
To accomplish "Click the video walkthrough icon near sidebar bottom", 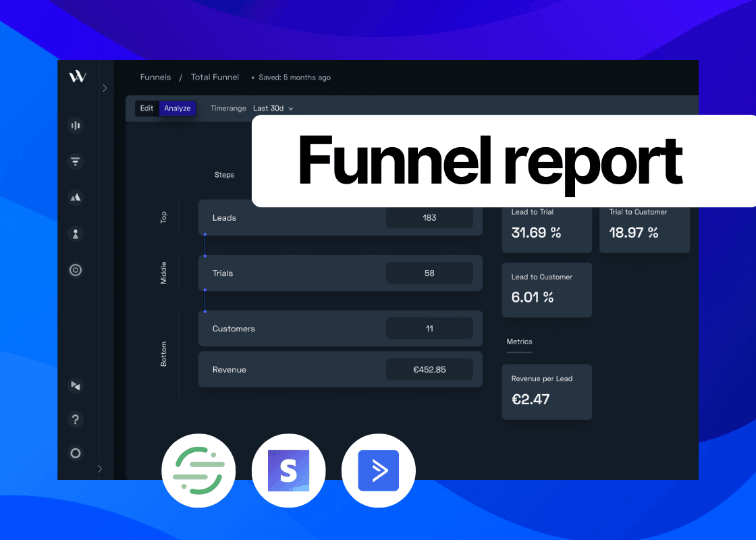I will [75, 386].
